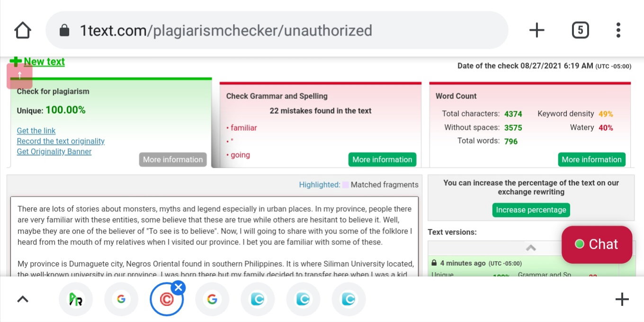644x322 pixels.
Task: Open the Chat widget
Action: coord(597,244)
